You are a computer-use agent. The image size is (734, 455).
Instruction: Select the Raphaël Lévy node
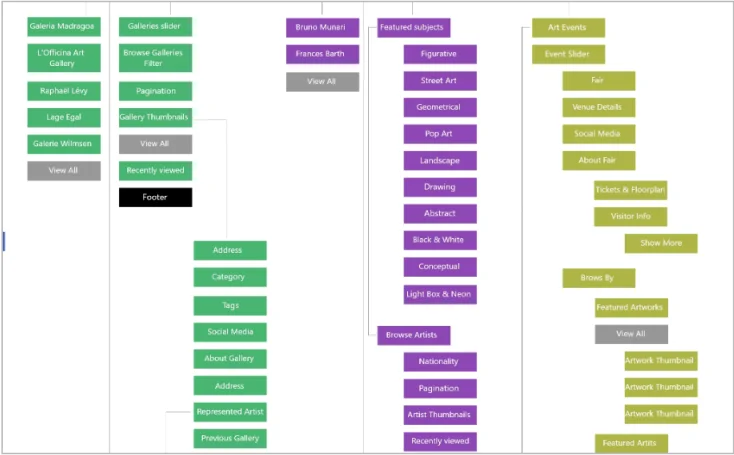click(x=63, y=91)
